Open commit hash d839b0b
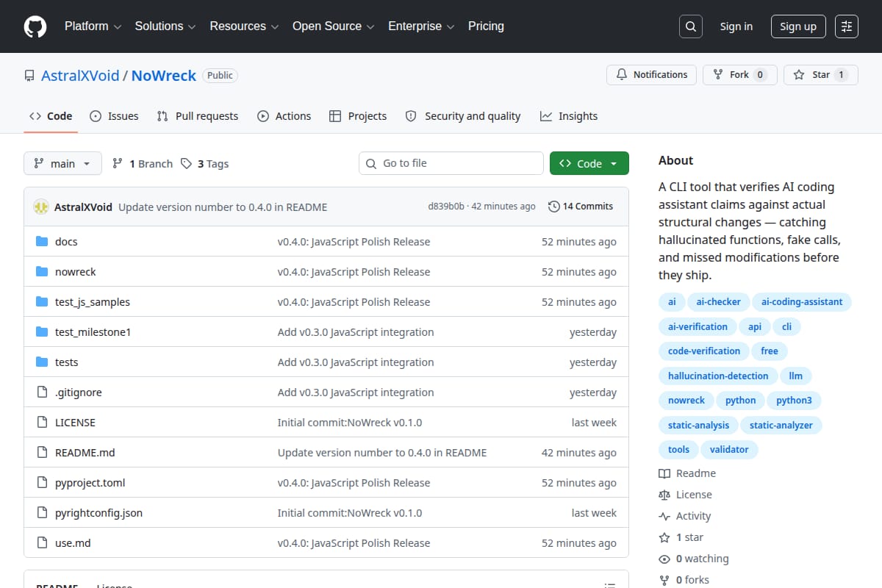The image size is (882, 588). (x=446, y=207)
